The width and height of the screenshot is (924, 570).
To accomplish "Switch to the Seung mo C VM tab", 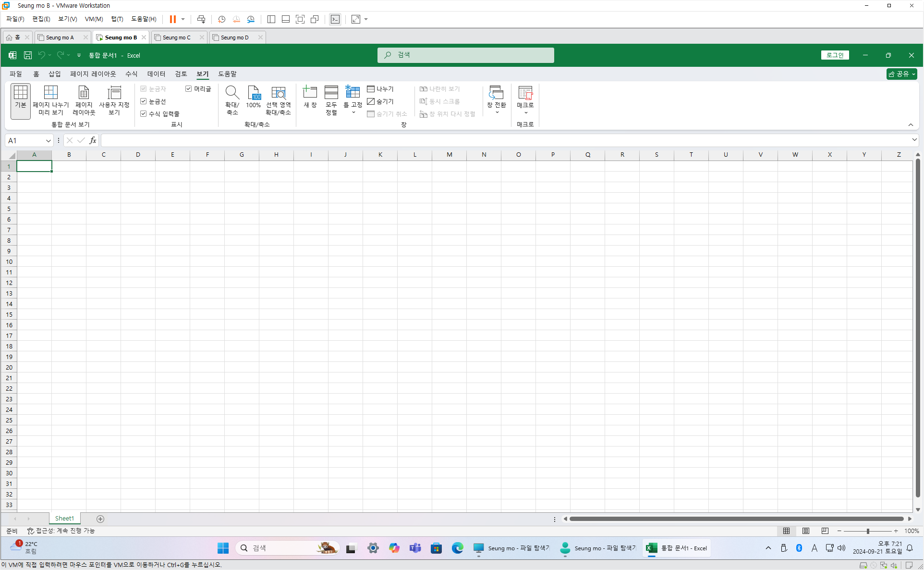I will coord(176,37).
